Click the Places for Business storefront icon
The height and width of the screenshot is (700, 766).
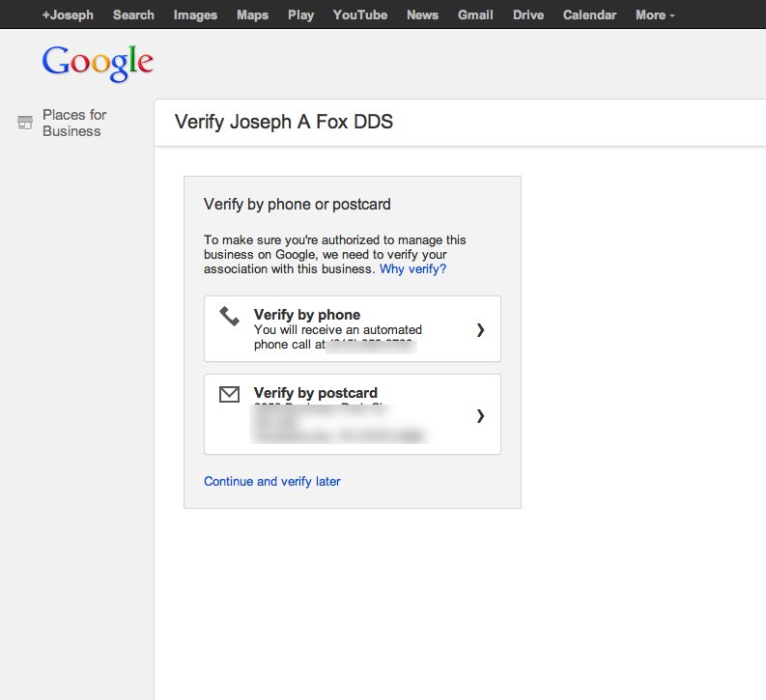pyautogui.click(x=25, y=123)
